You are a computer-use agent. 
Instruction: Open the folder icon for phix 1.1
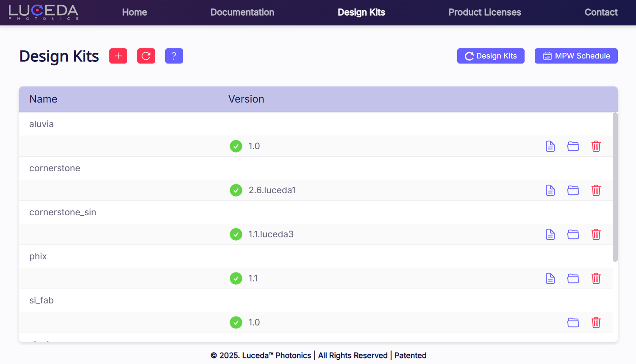[573, 278]
